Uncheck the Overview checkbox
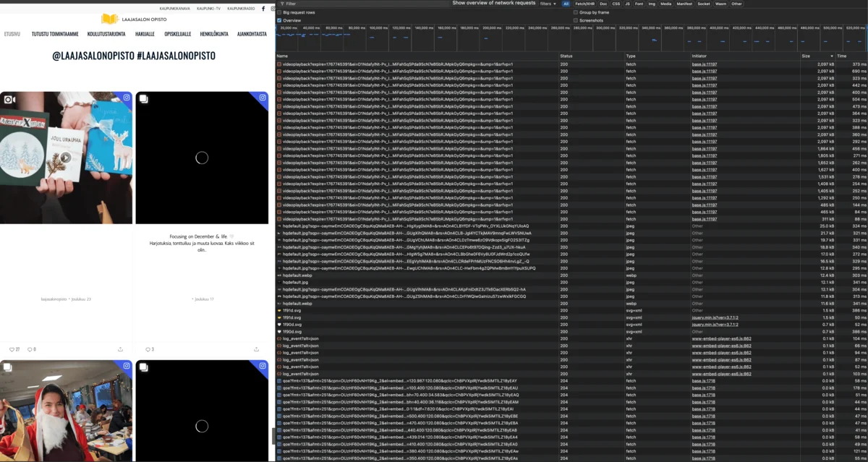Viewport: 868px width, 462px height. pyautogui.click(x=278, y=20)
